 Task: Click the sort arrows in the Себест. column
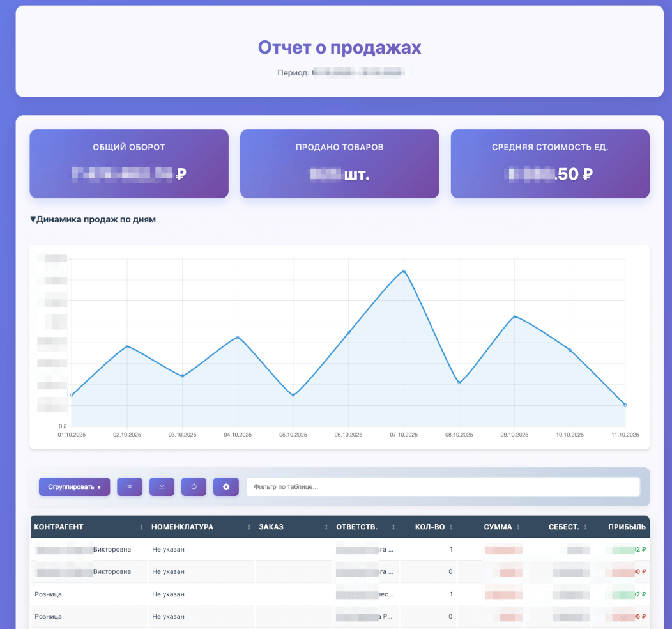coord(585,527)
